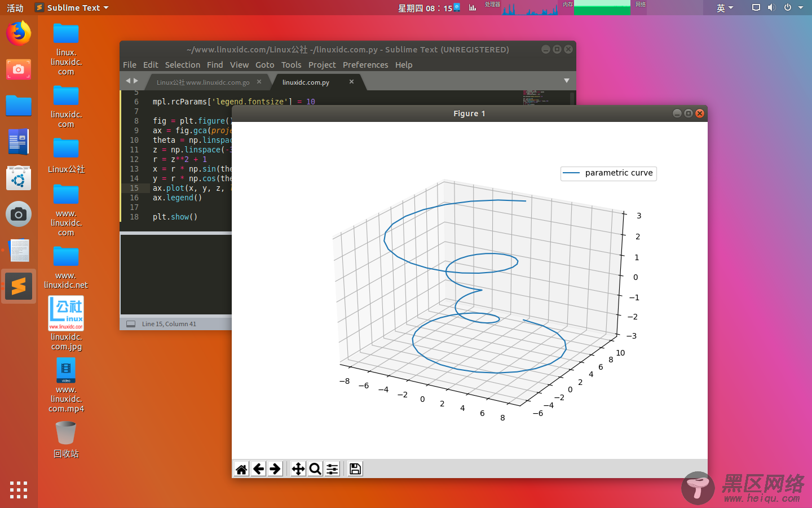
Task: Open Files manager from the dock
Action: [x=19, y=106]
